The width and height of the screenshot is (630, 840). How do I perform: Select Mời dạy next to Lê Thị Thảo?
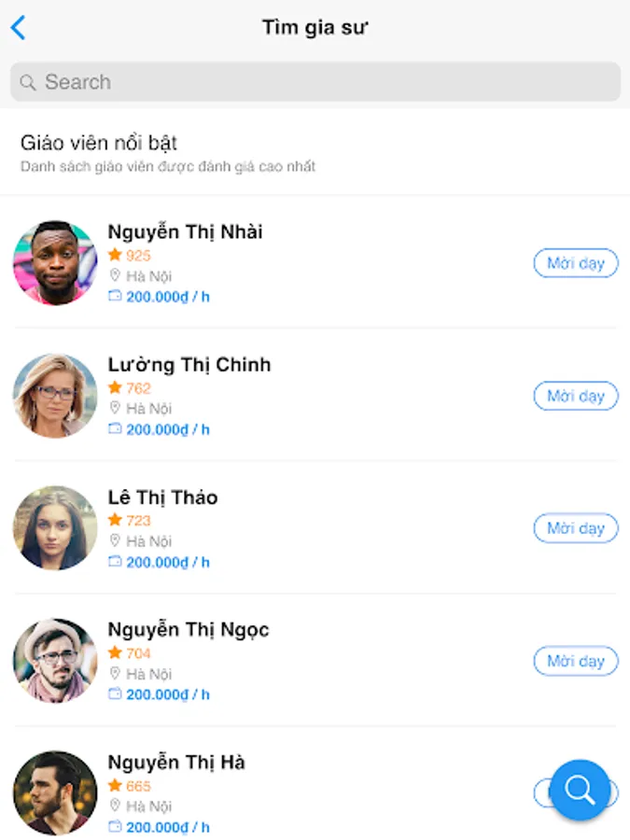tap(576, 528)
